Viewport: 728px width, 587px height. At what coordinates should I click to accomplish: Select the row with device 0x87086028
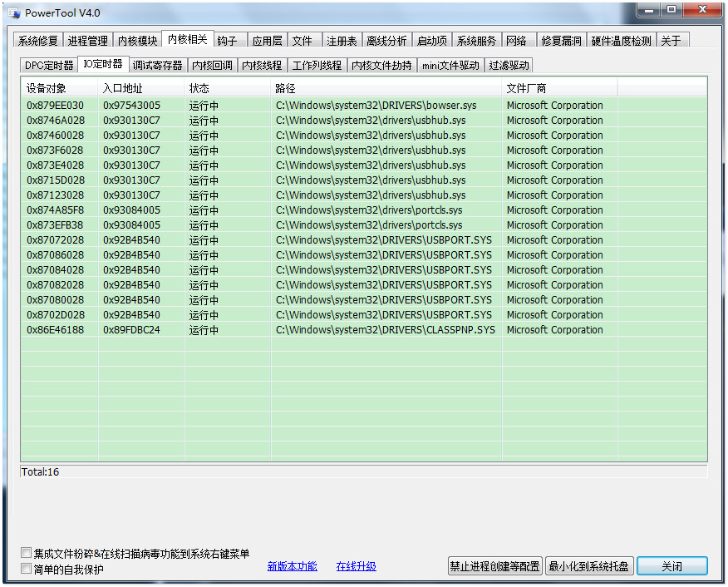pos(364,255)
